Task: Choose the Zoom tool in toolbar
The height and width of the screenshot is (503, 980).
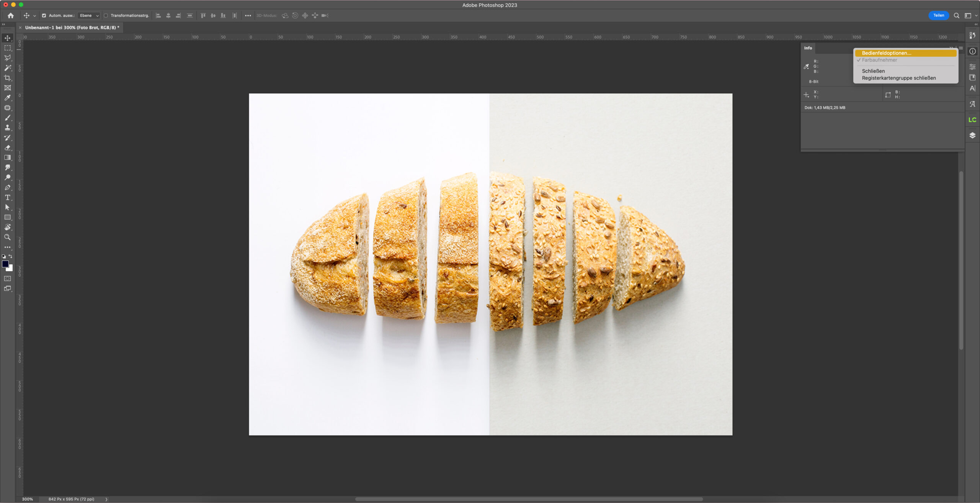Action: tap(7, 237)
